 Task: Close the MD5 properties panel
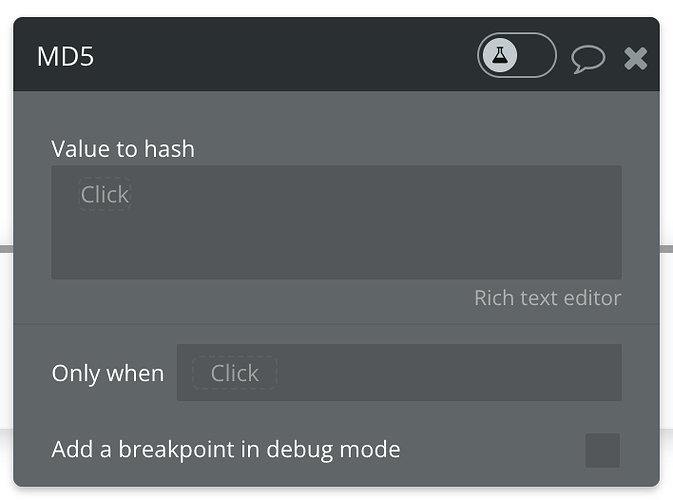point(636,58)
